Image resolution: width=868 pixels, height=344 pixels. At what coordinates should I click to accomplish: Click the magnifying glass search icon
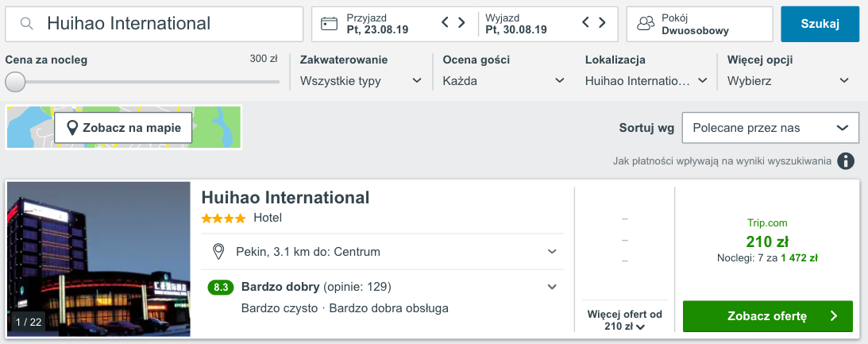point(26,23)
